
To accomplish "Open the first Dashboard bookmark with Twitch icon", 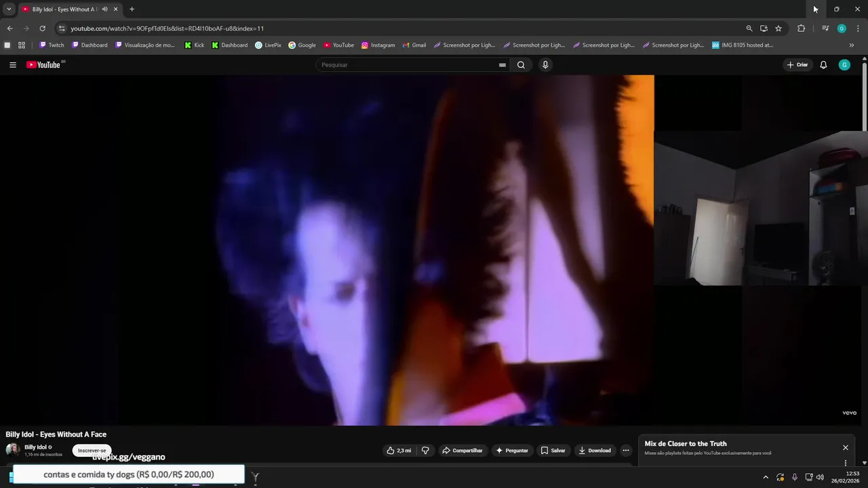I will (x=90, y=45).
